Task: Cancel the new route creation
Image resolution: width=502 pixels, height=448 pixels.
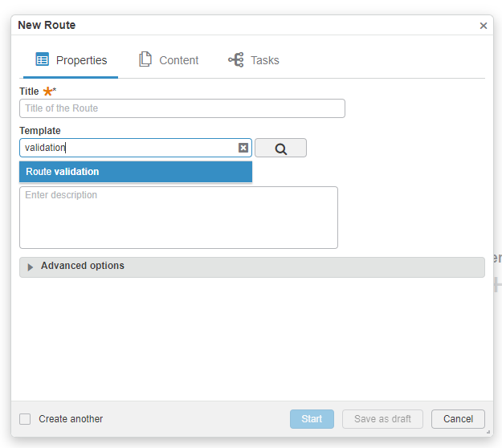Action: pos(458,419)
